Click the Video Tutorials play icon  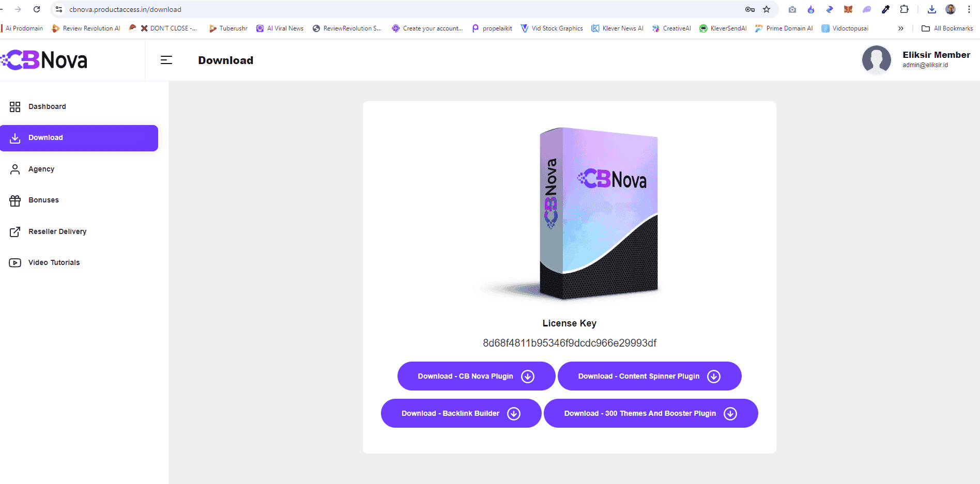(15, 263)
